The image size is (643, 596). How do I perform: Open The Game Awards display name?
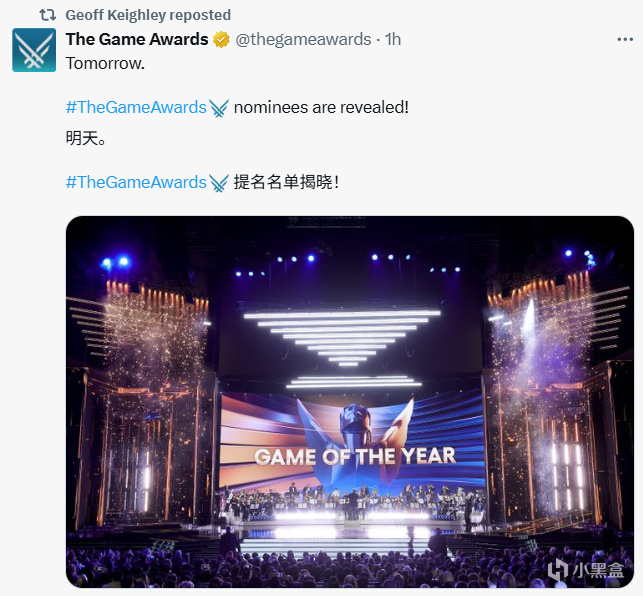(x=137, y=39)
